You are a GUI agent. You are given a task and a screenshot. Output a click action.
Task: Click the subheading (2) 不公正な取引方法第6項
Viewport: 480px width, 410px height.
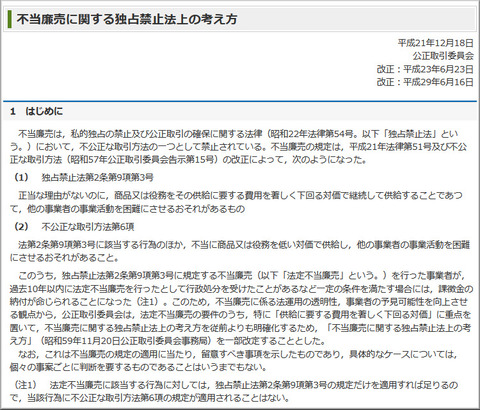click(x=74, y=227)
